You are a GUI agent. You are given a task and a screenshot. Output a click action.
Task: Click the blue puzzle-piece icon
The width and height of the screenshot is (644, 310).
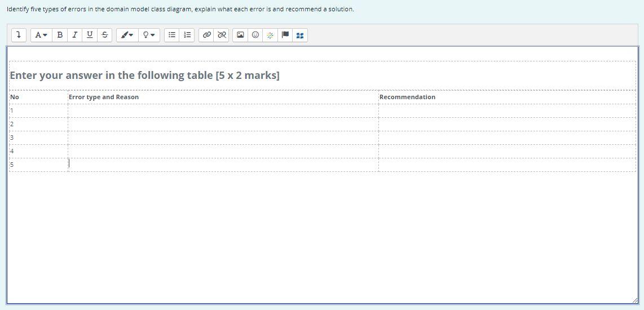300,36
